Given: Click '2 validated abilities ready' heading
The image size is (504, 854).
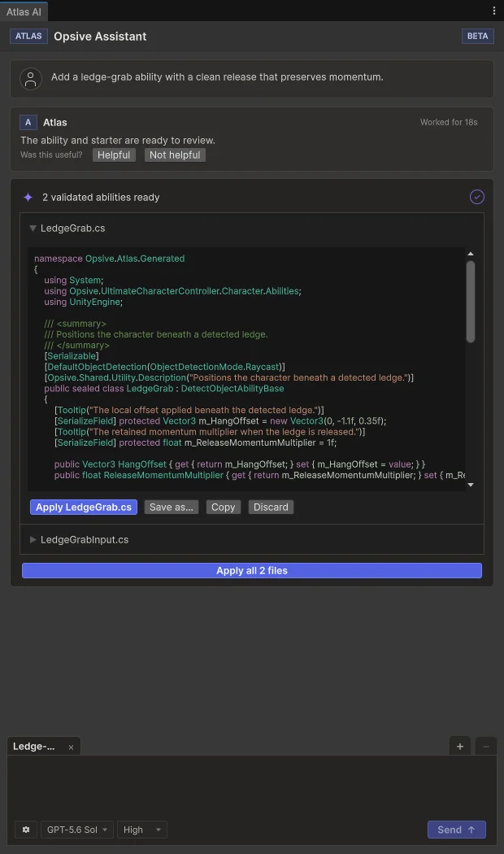Looking at the screenshot, I should click(x=101, y=197).
